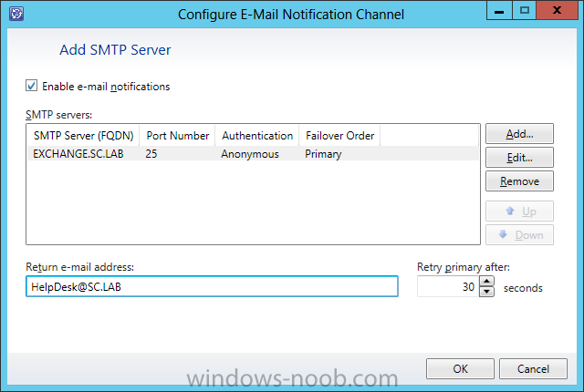Maximize the dialog window
Screen dimensions: 584x392
click(525, 11)
